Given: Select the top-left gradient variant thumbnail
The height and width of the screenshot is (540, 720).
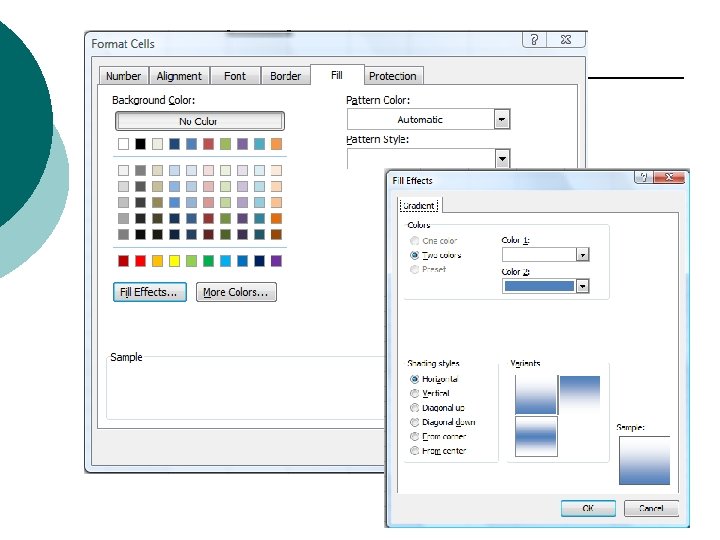Looking at the screenshot, I should coord(536,395).
